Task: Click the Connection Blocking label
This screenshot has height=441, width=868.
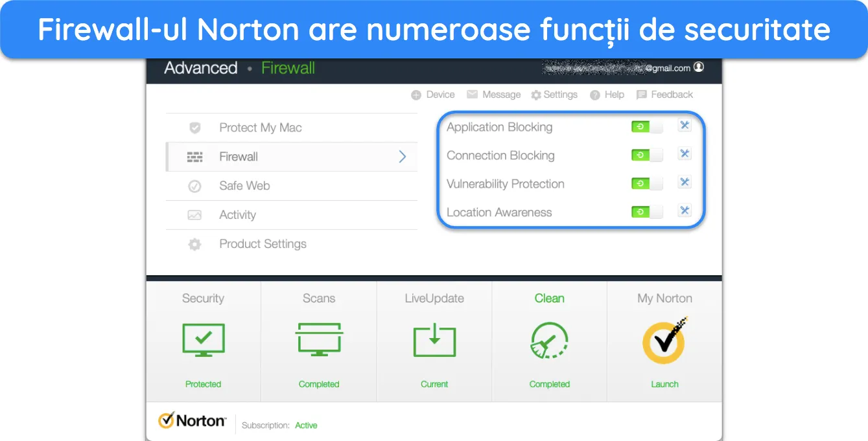Action: 500,155
